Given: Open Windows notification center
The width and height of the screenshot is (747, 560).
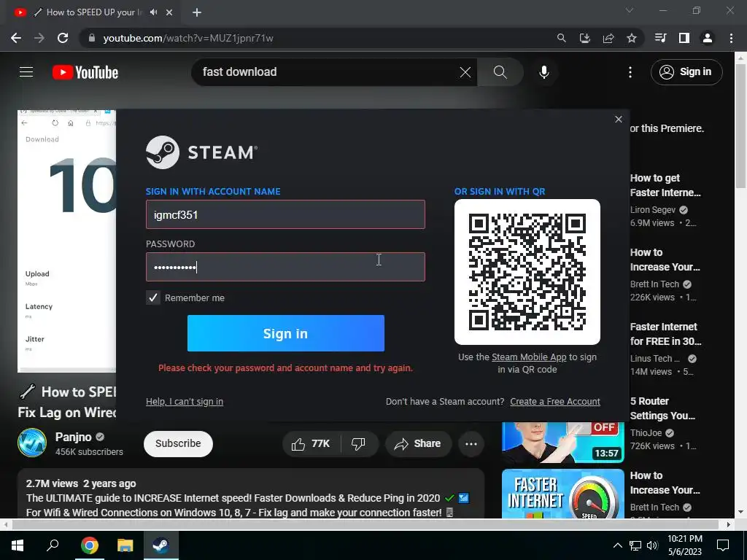Looking at the screenshot, I should (723, 545).
